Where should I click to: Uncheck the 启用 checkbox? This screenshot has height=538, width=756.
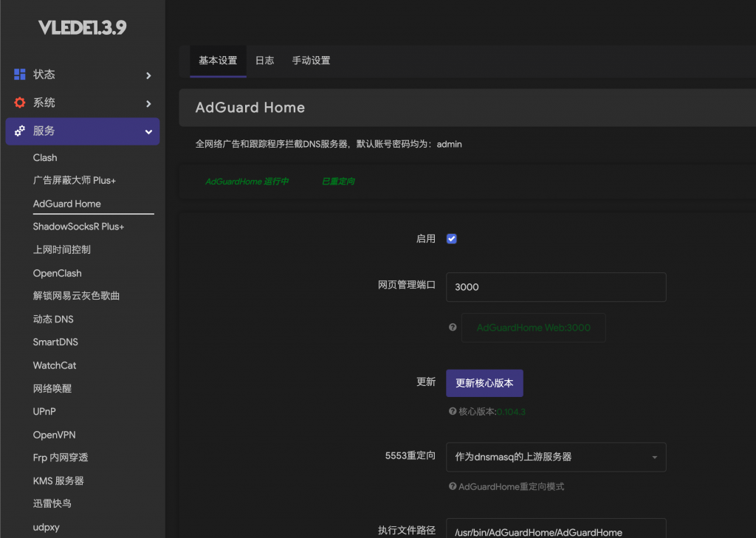pos(451,238)
